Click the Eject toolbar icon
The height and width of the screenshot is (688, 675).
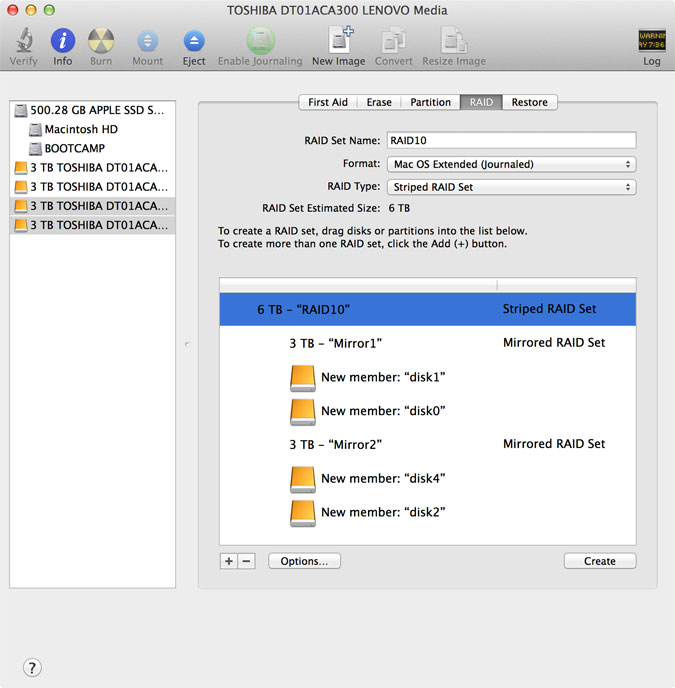pyautogui.click(x=194, y=42)
